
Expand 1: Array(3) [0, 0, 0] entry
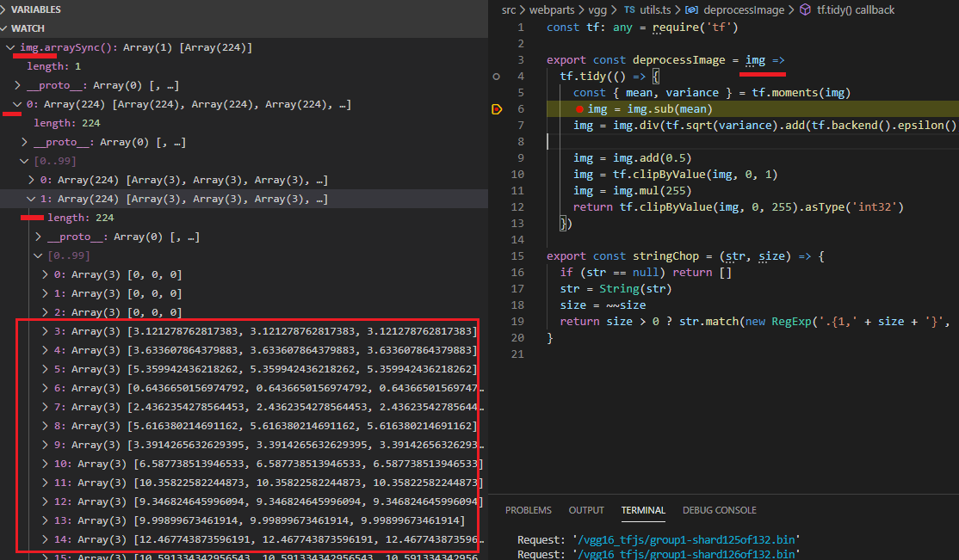pos(46,293)
